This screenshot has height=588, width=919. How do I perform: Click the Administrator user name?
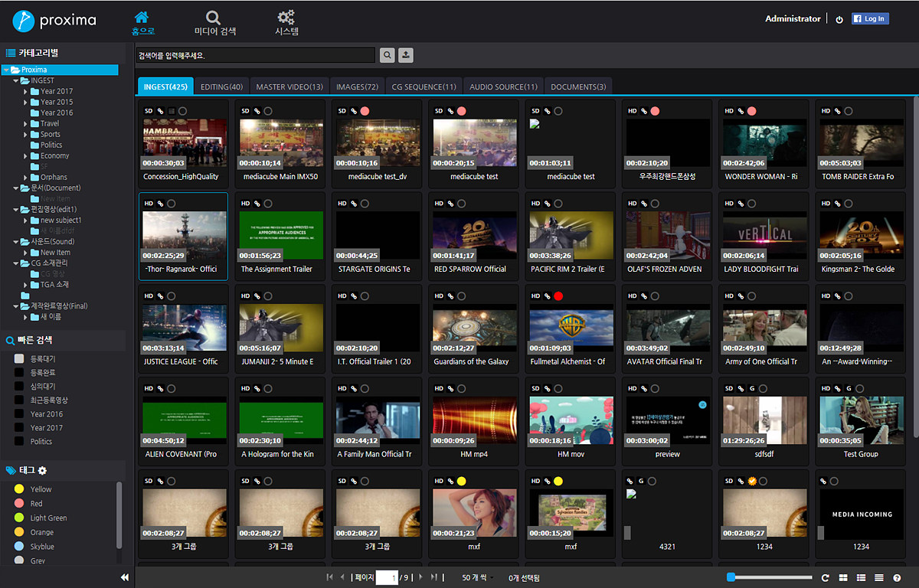[793, 19]
